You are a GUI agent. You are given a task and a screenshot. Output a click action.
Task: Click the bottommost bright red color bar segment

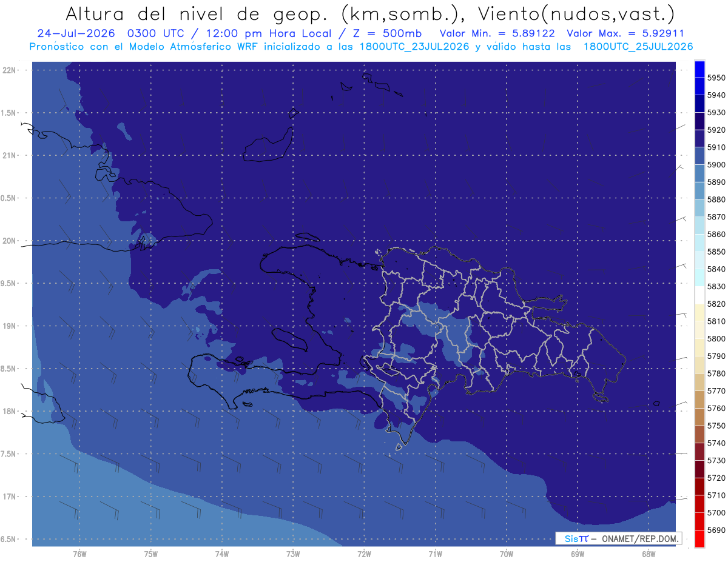[x=699, y=538]
